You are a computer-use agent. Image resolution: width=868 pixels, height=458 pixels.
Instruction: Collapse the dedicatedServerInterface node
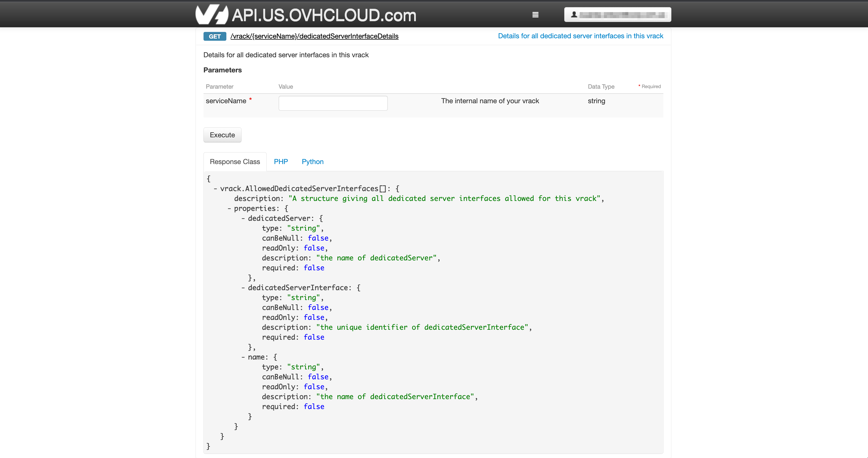pyautogui.click(x=243, y=288)
